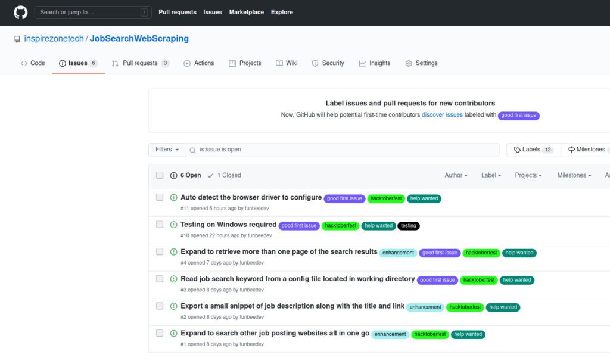Check the box for Testing on Windows required
This screenshot has width=610, height=364.
[160, 225]
